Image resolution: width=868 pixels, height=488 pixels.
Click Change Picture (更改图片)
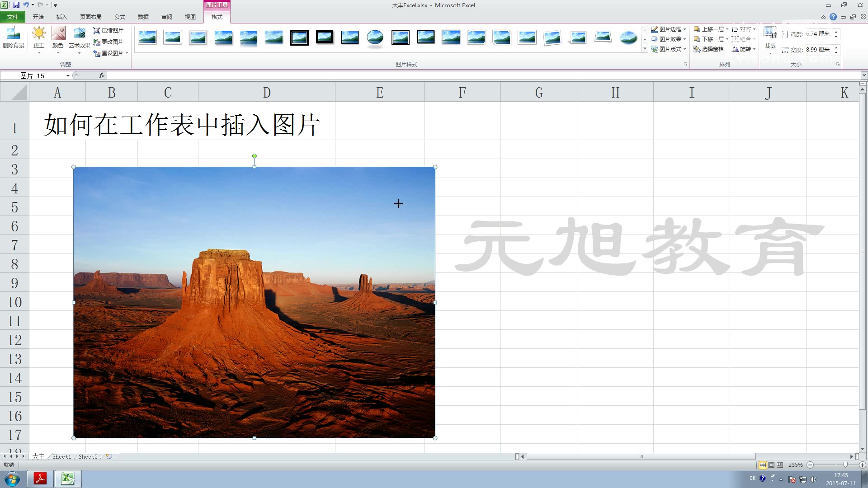coord(108,42)
